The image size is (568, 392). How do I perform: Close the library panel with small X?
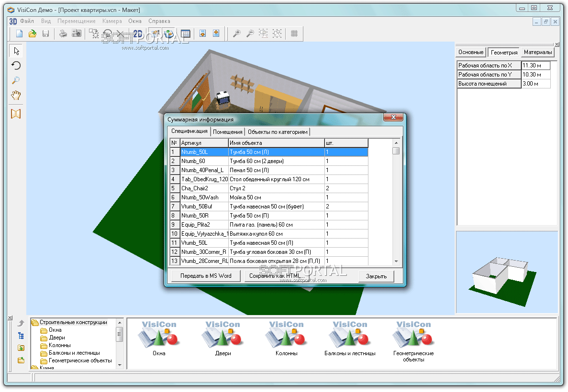[x=10, y=318]
